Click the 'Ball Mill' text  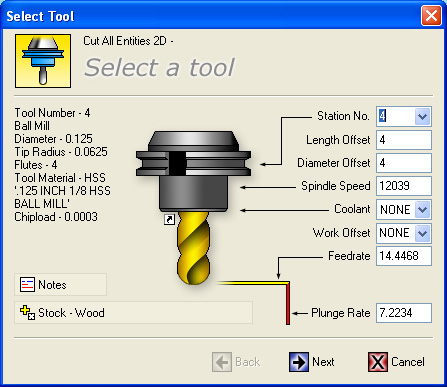tap(32, 126)
